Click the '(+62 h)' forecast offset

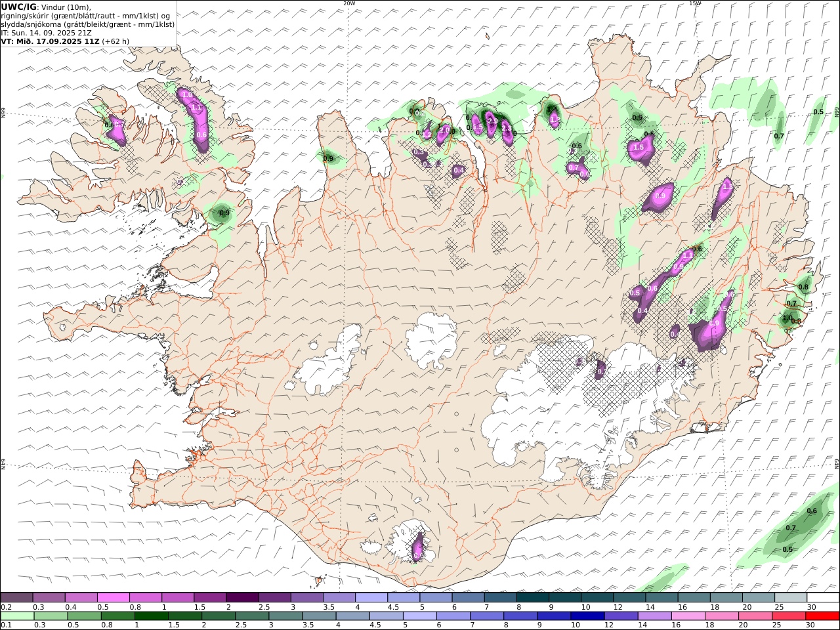click(x=115, y=41)
